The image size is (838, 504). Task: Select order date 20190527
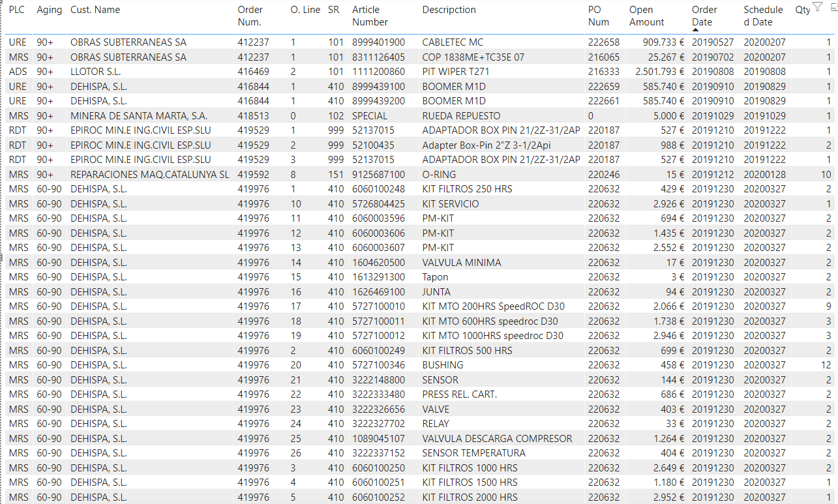713,42
